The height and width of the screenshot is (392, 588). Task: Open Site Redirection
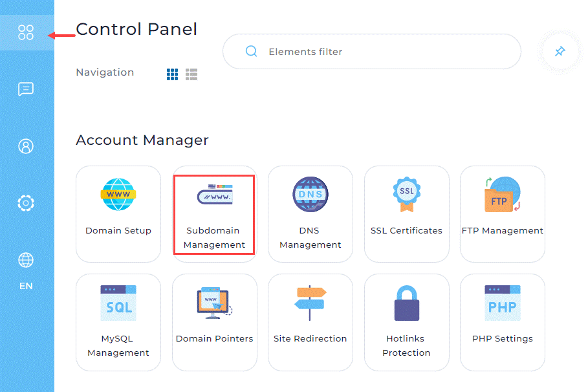[310, 321]
